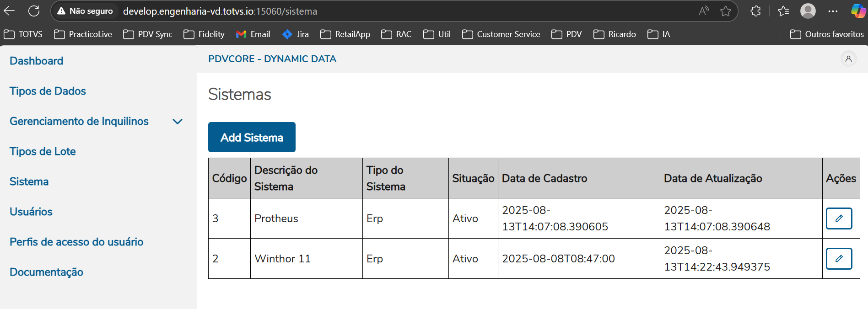Image resolution: width=868 pixels, height=309 pixels.
Task: Expand the Gerenciamento de Inquilinos chevron
Action: tap(178, 122)
